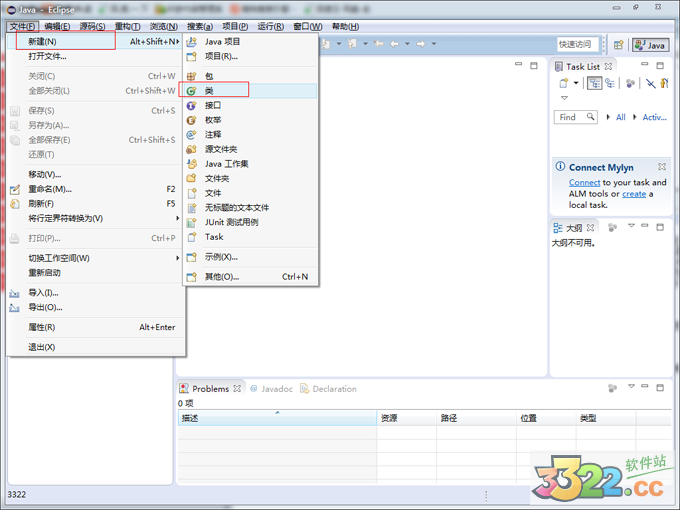Click 文件夹 folder icon in submenu
Viewport: 680px width, 510px height.
point(191,178)
